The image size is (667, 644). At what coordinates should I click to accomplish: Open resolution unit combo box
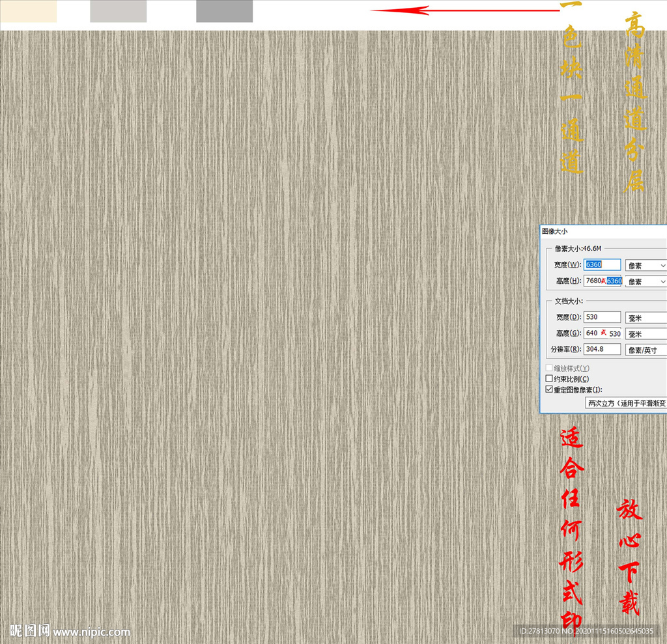pos(646,350)
